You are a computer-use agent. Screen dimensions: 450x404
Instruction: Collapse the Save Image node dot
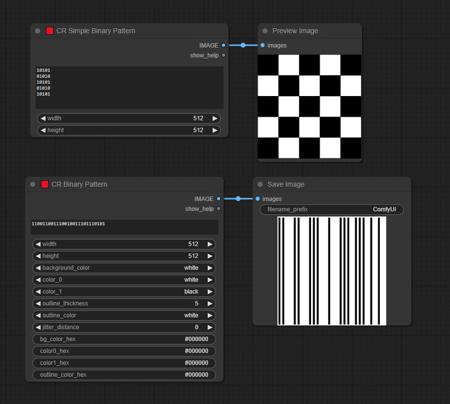[260, 184]
